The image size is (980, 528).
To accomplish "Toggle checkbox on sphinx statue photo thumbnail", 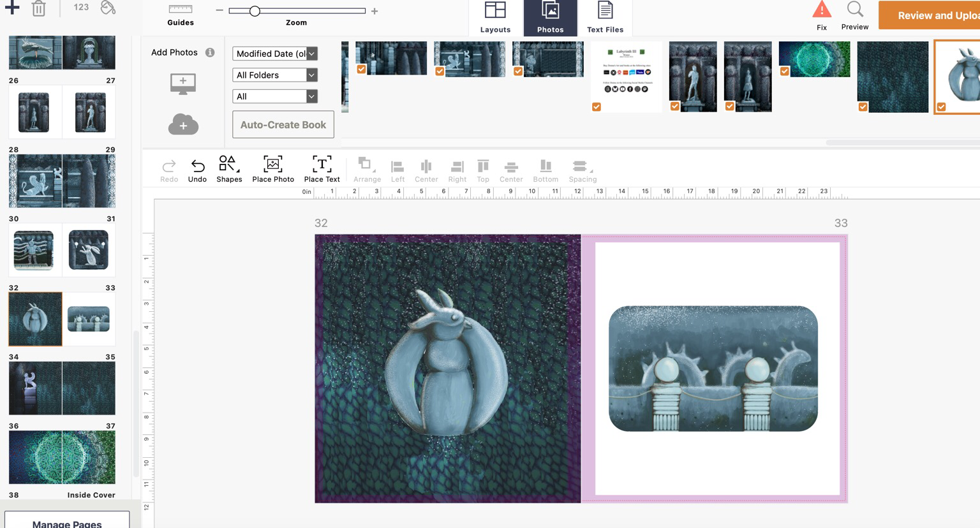I will click(440, 71).
